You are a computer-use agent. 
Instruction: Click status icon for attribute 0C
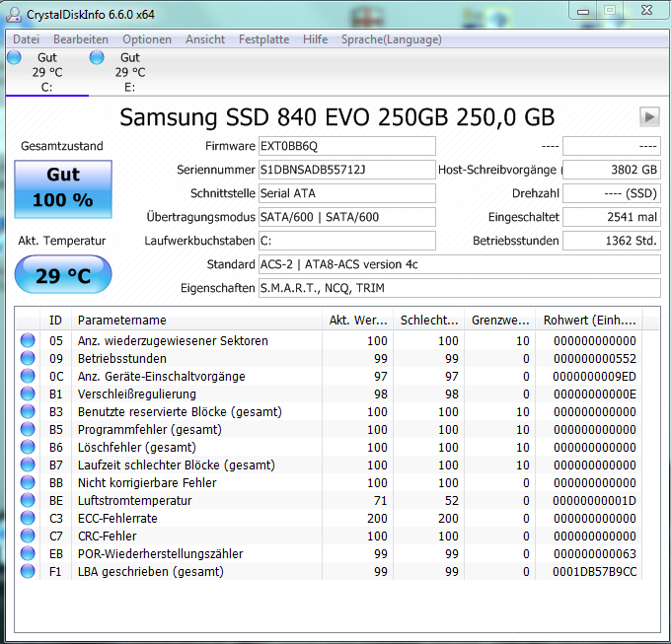28,376
